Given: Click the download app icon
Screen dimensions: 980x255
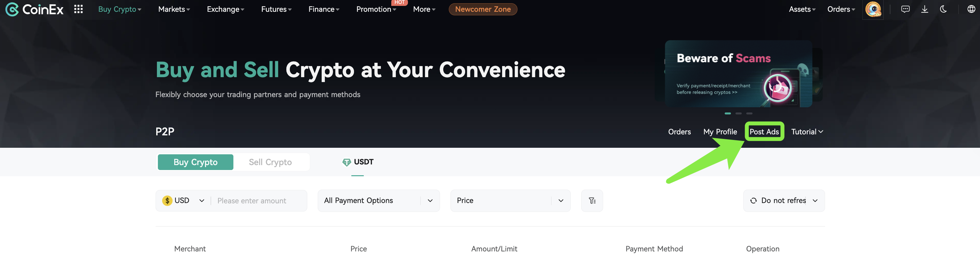Looking at the screenshot, I should tap(924, 9).
